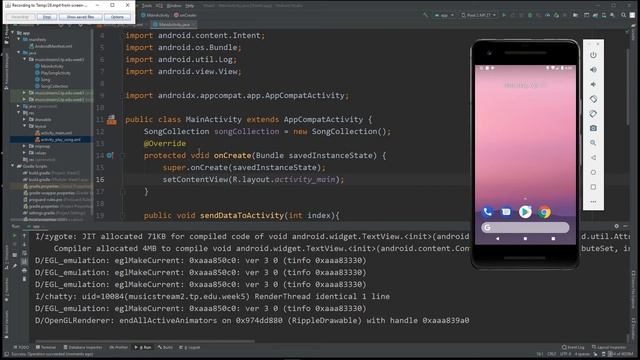Click emulator sidebar Overview square icon
The width and height of the screenshot is (640, 360).
593,187
